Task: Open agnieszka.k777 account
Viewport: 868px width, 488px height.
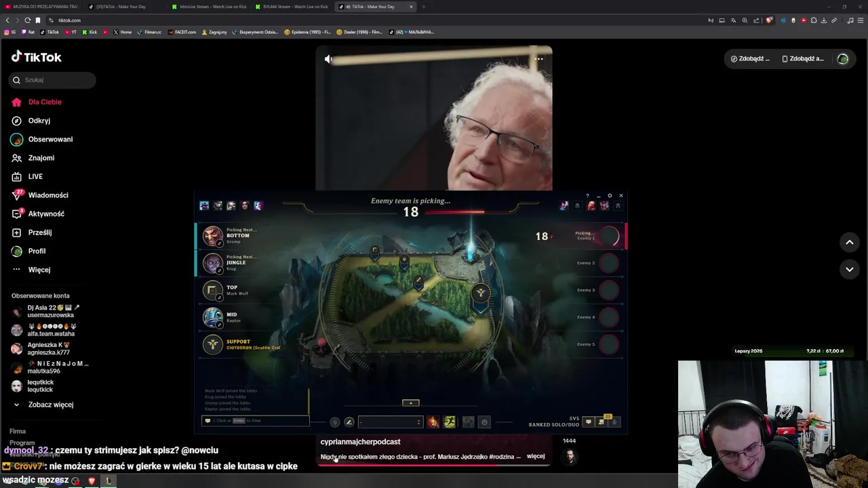Action: [x=41, y=348]
